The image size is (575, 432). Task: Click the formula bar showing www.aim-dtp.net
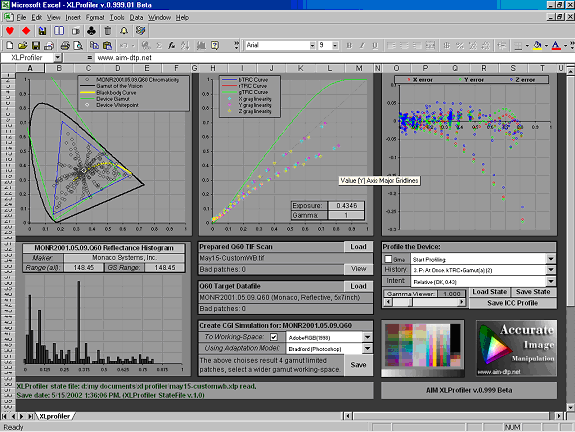[x=334, y=58]
